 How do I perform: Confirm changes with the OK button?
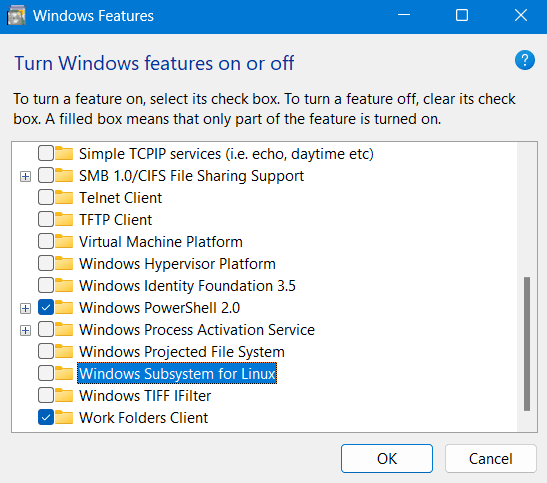click(x=387, y=458)
